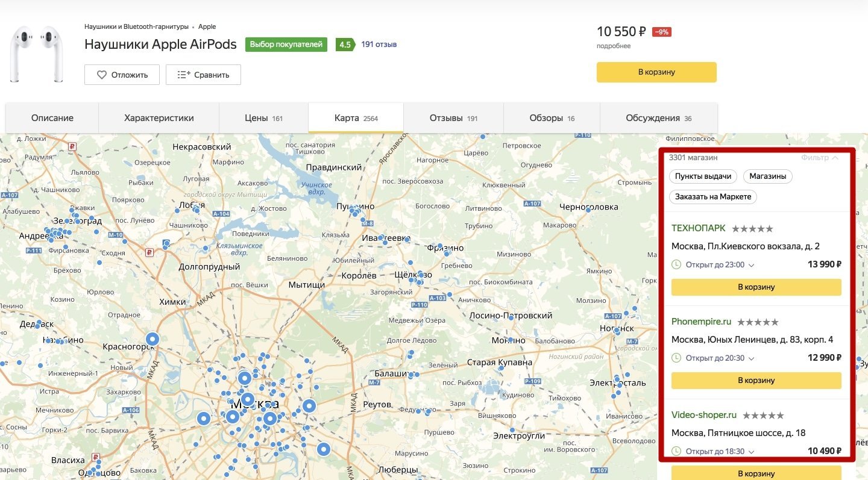Click the clock icon in the Video-shoper.ru card
This screenshot has height=480, width=868.
[676, 451]
